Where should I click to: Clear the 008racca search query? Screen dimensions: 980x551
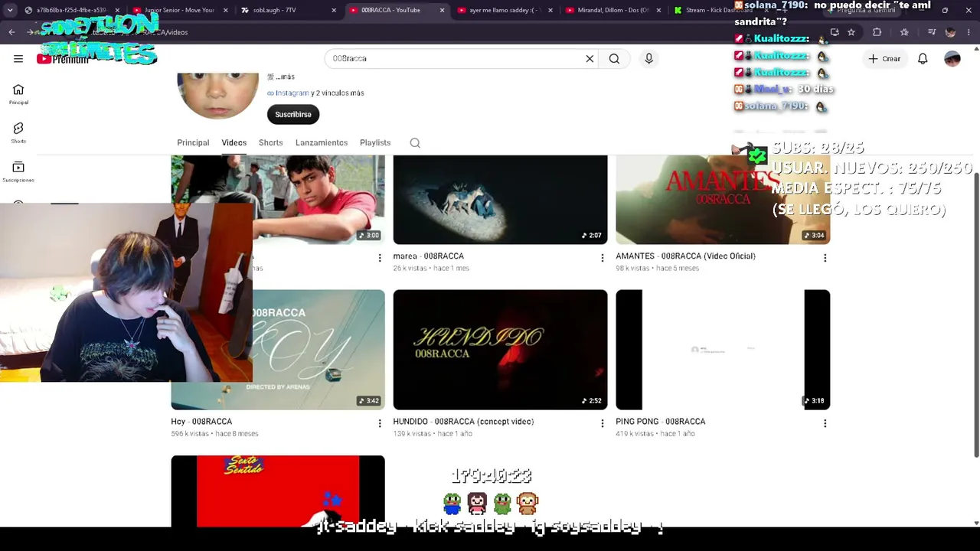click(590, 59)
